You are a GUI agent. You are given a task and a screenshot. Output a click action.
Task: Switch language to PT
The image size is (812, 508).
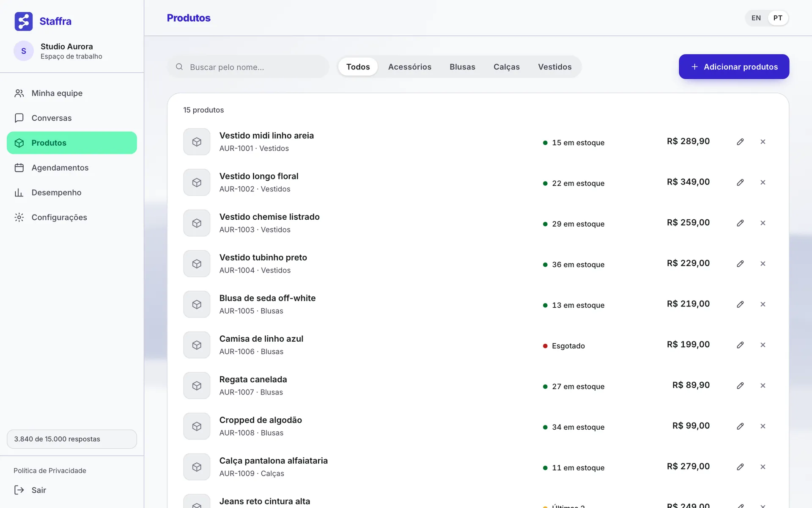(778, 18)
